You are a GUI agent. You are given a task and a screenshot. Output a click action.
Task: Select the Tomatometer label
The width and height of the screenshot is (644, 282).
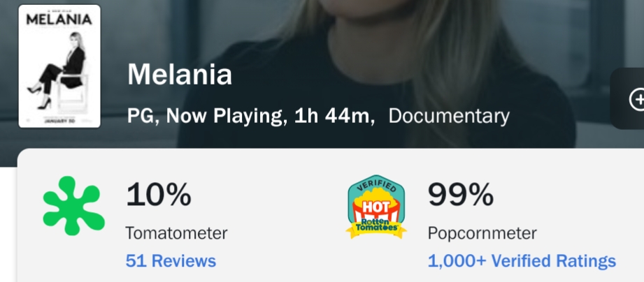click(x=176, y=233)
